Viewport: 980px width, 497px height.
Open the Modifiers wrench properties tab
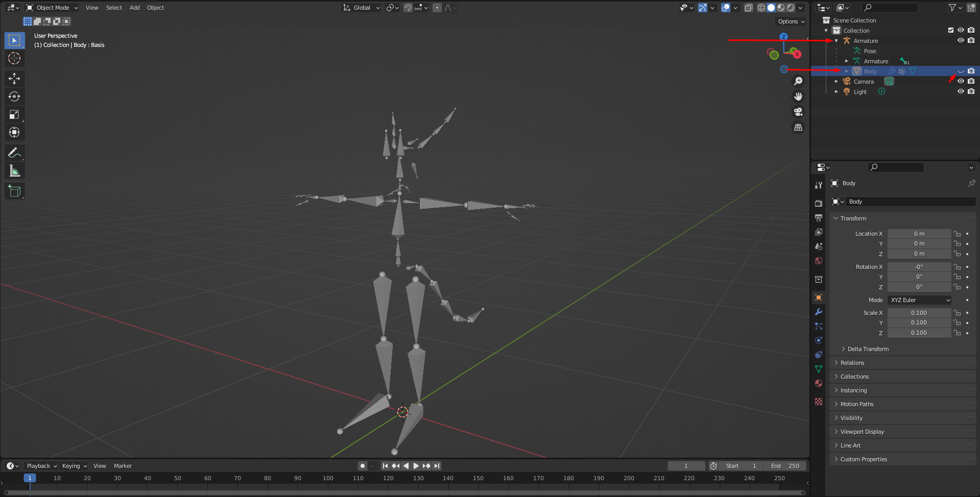click(x=819, y=312)
